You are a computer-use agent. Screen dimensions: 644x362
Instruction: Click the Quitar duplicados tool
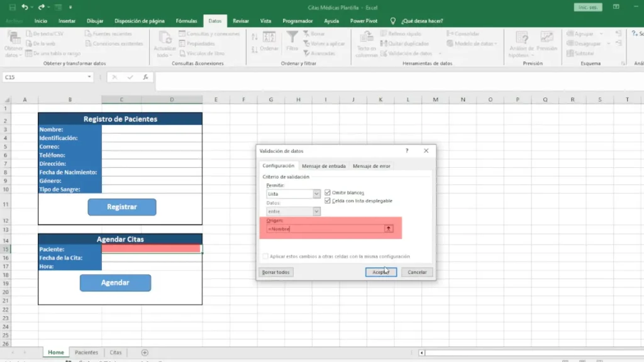(404, 43)
